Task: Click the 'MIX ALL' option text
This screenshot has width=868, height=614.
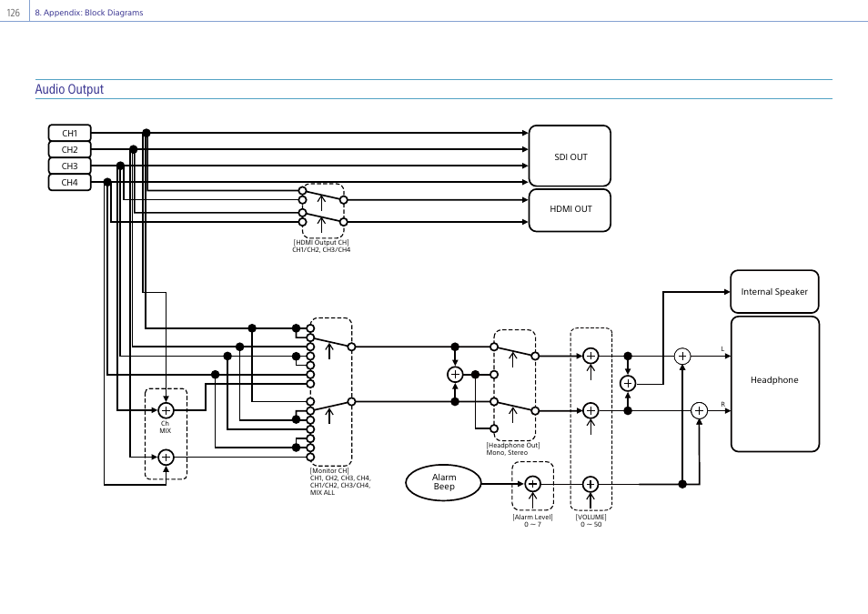Action: click(322, 492)
